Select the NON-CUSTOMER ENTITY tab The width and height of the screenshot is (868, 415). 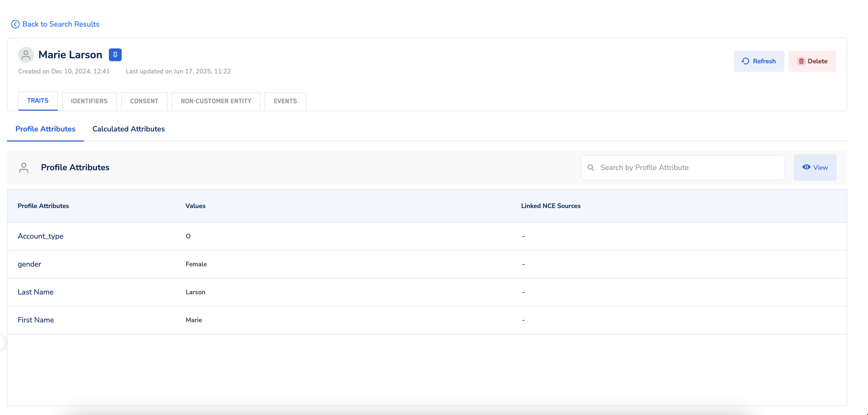coord(216,101)
